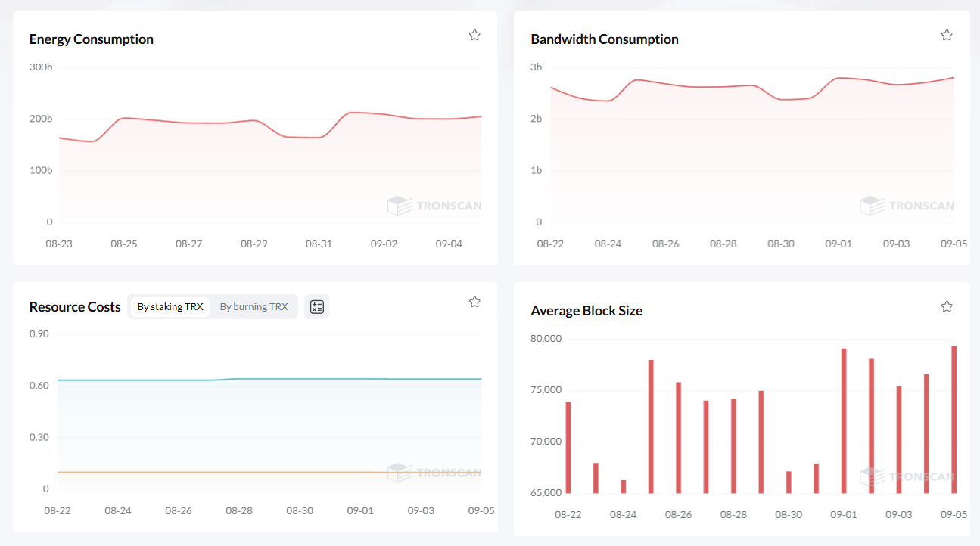This screenshot has height=546, width=980.
Task: Open the resource calculator icon
Action: tap(316, 306)
